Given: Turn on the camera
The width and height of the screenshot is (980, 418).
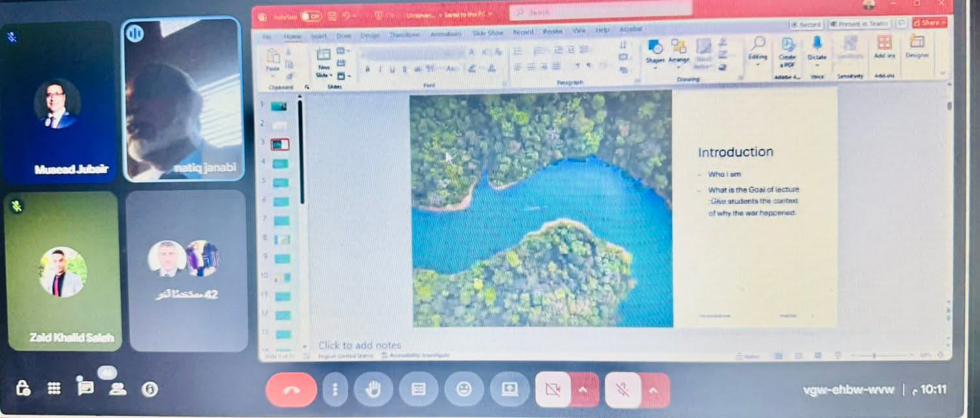Looking at the screenshot, I should tap(553, 390).
